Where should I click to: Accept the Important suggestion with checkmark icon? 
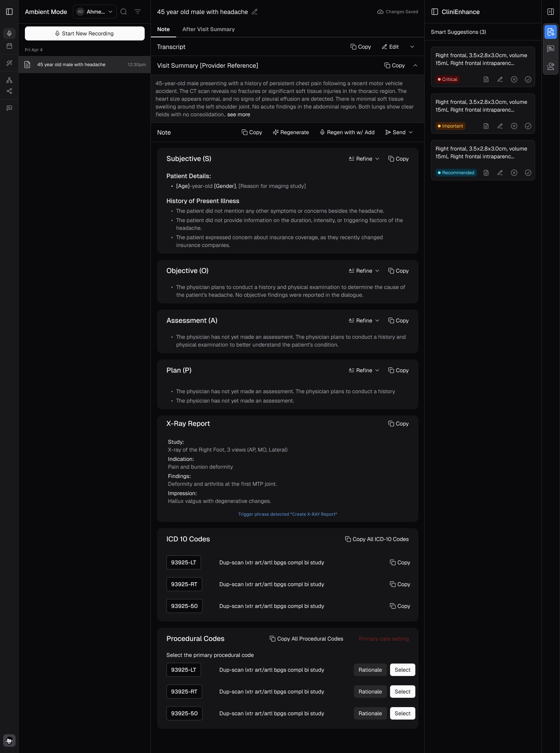528,126
